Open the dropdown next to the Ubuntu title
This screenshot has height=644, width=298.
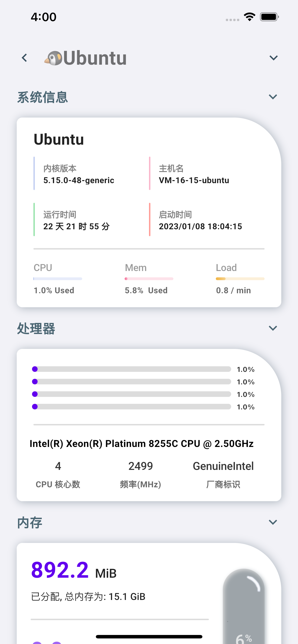click(x=273, y=57)
